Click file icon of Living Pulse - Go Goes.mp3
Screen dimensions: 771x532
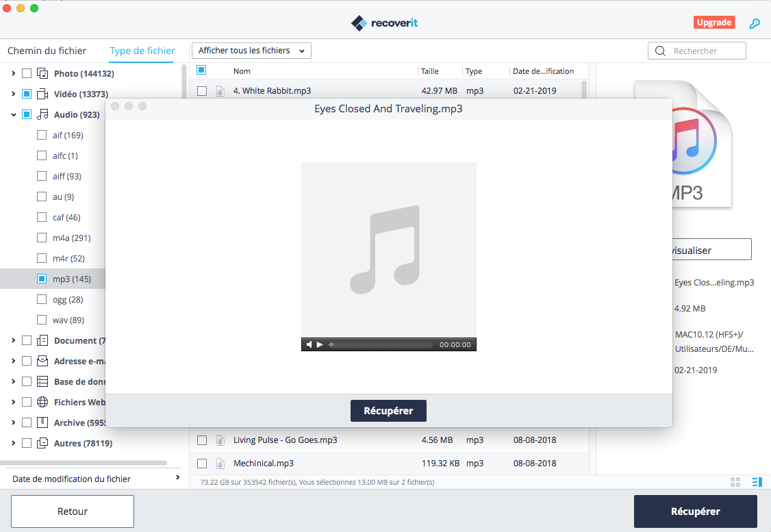pos(220,440)
